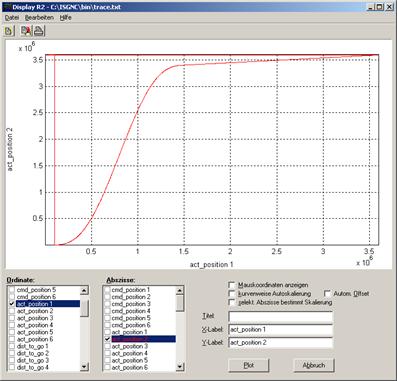This screenshot has width=397, height=381.
Task: Open the Datei menu
Action: (11, 18)
